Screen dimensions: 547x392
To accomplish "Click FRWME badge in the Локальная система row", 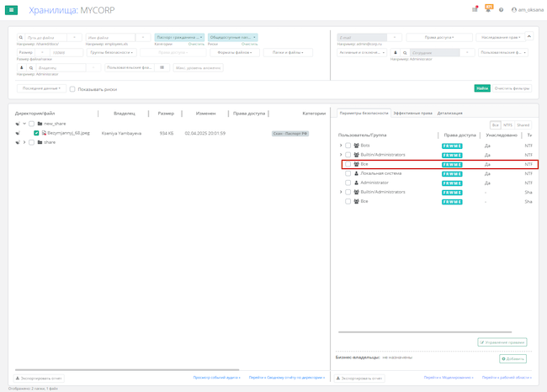I will coord(452,173).
